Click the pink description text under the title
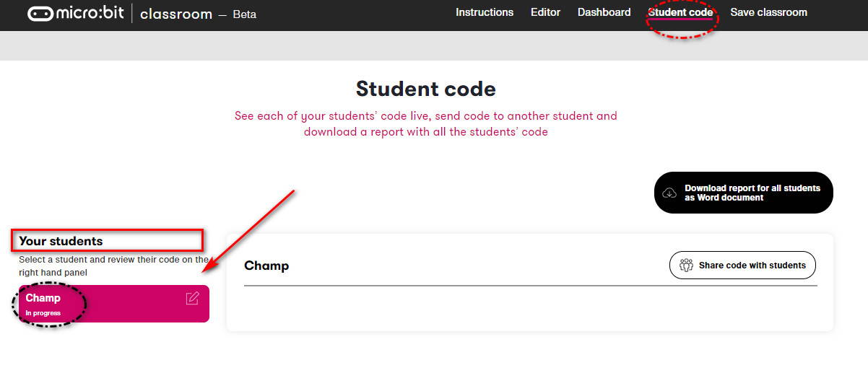Image resolution: width=868 pixels, height=373 pixels. (x=426, y=123)
